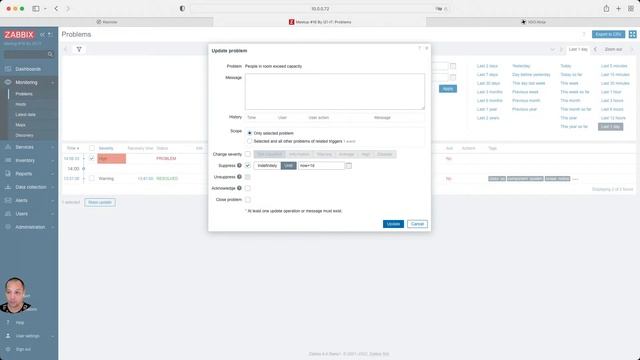Click the Alerts envelope icon

pyautogui.click(x=8, y=200)
